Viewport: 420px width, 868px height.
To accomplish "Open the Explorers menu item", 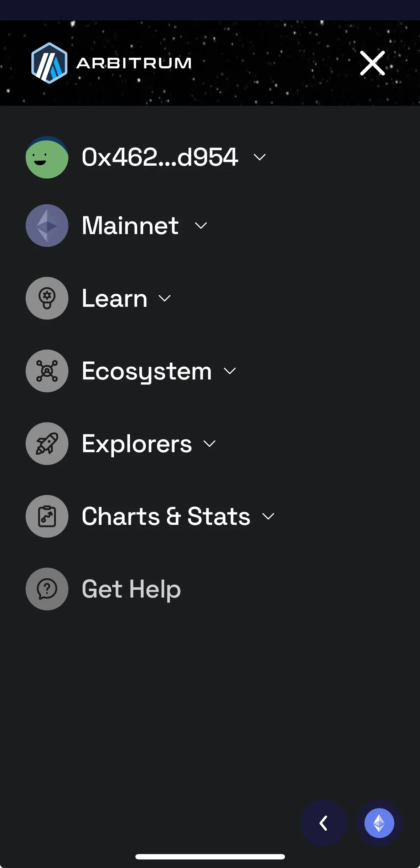I will (x=137, y=444).
